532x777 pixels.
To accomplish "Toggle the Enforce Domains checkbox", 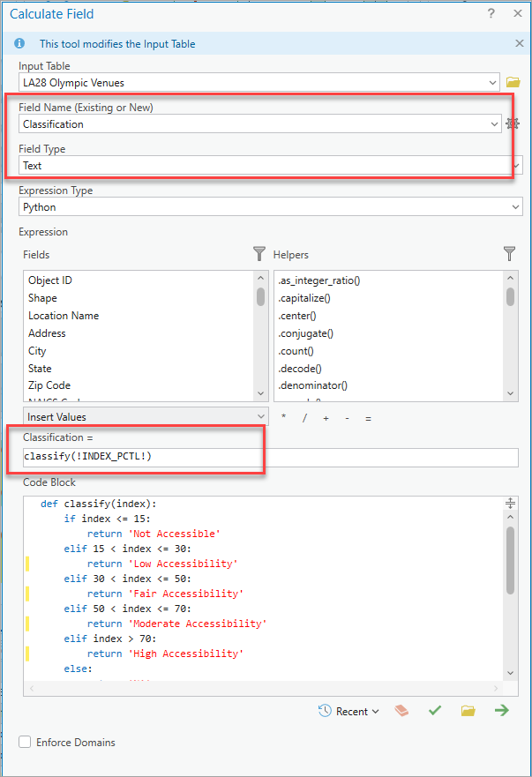I will pyautogui.click(x=25, y=742).
